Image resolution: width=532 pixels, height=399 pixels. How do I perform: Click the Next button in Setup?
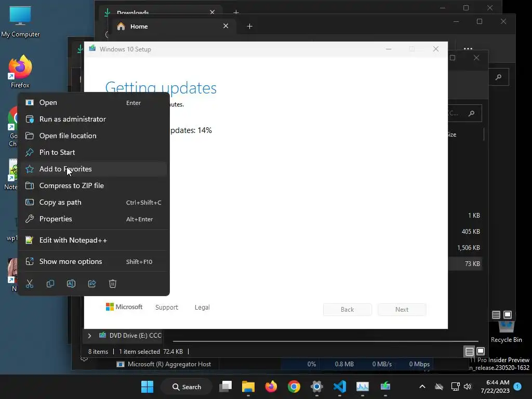(x=402, y=310)
